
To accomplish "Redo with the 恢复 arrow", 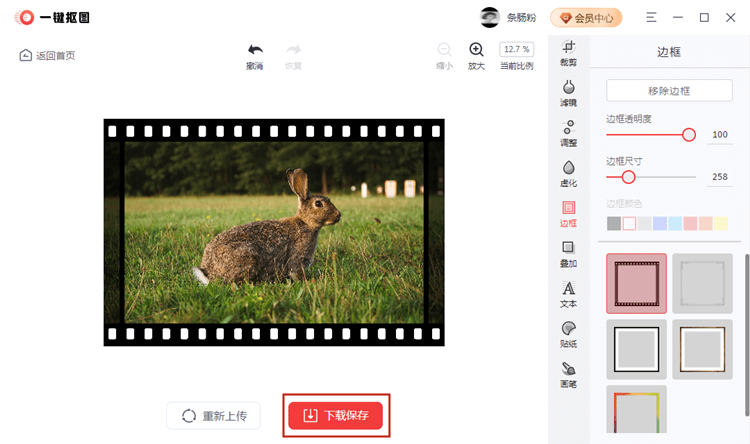I will (x=293, y=56).
